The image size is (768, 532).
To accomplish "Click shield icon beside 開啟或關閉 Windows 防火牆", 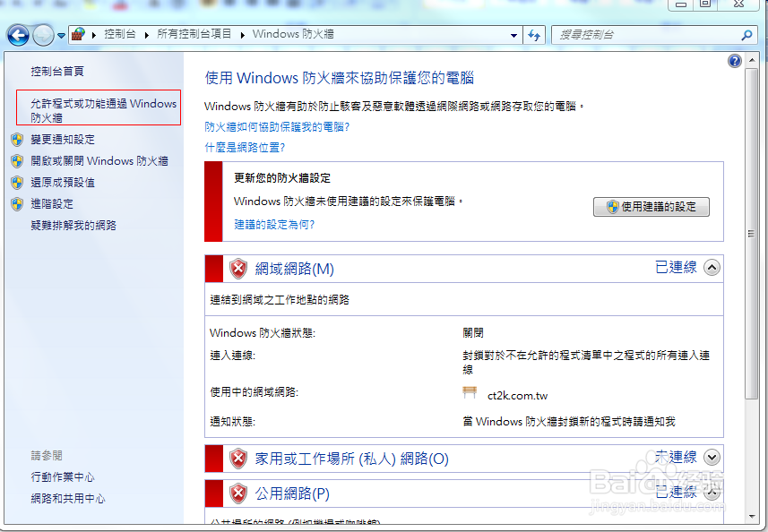I will point(17,161).
